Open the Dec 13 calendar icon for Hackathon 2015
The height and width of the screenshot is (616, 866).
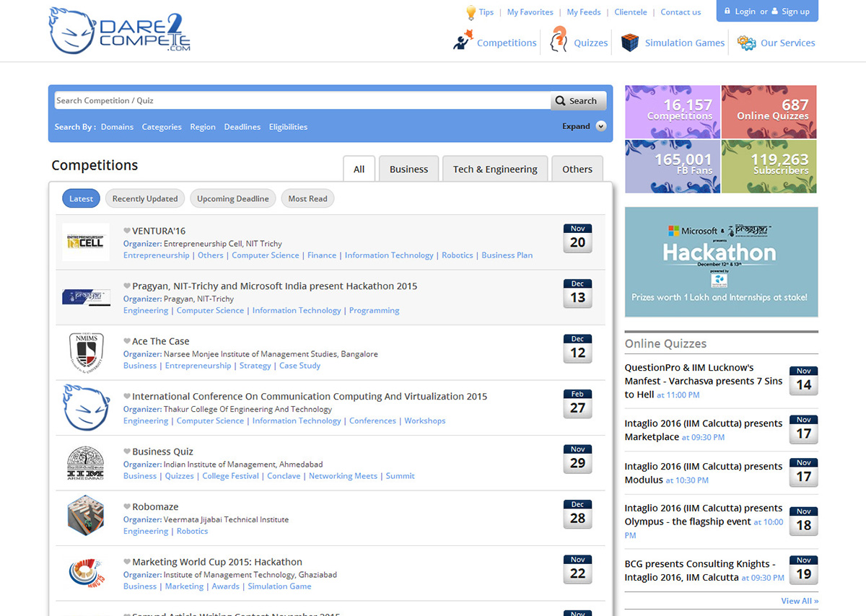(x=578, y=294)
